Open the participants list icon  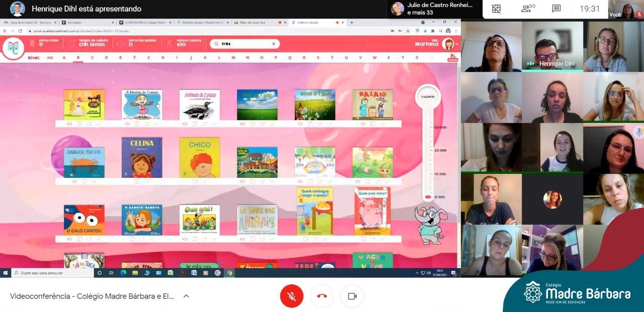(x=528, y=9)
